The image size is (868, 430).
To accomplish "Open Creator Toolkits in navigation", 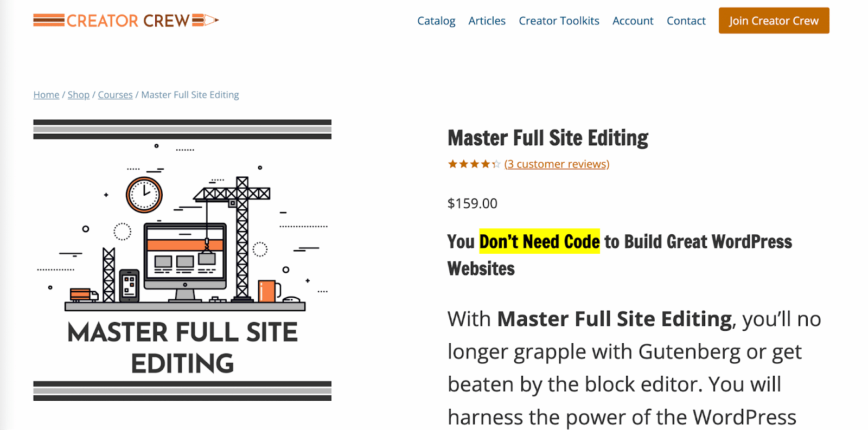I will coord(559,21).
